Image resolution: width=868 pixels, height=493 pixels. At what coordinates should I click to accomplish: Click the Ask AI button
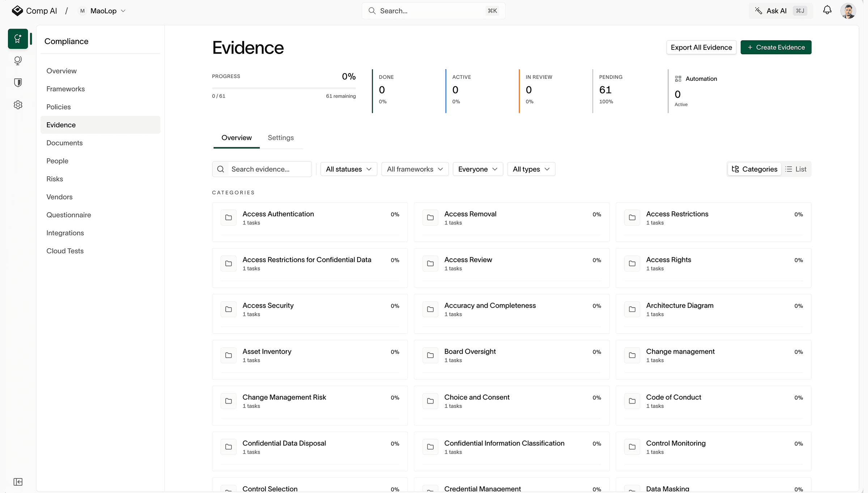[x=780, y=11]
